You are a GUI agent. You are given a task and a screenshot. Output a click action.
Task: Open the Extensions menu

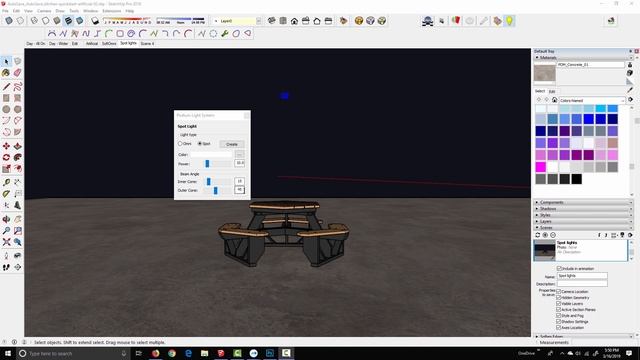click(111, 11)
